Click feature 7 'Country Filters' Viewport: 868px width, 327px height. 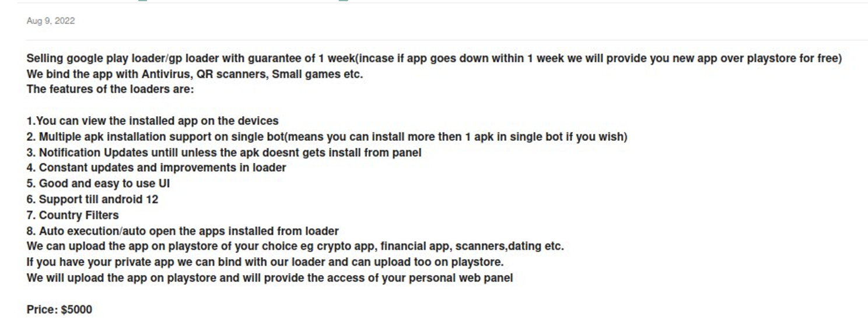click(x=72, y=215)
